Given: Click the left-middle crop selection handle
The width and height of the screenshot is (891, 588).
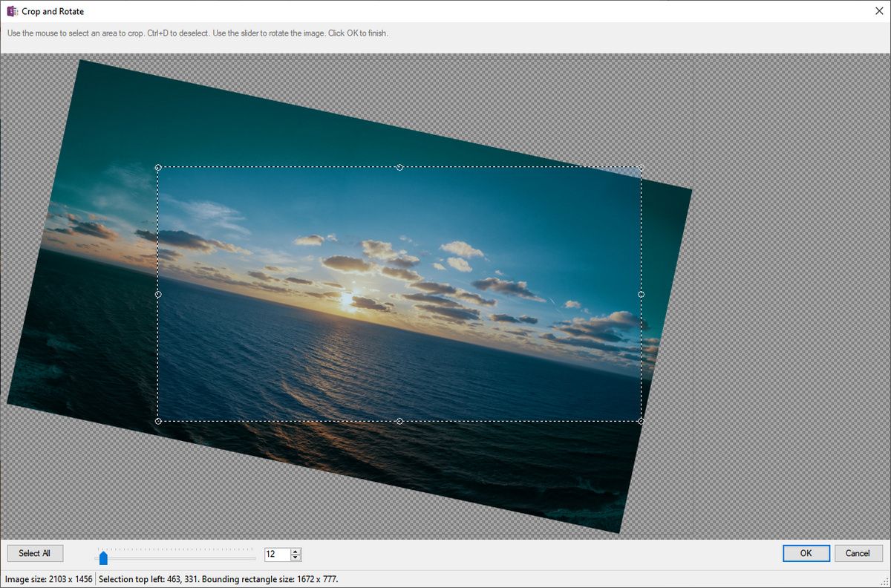Looking at the screenshot, I should pos(158,295).
